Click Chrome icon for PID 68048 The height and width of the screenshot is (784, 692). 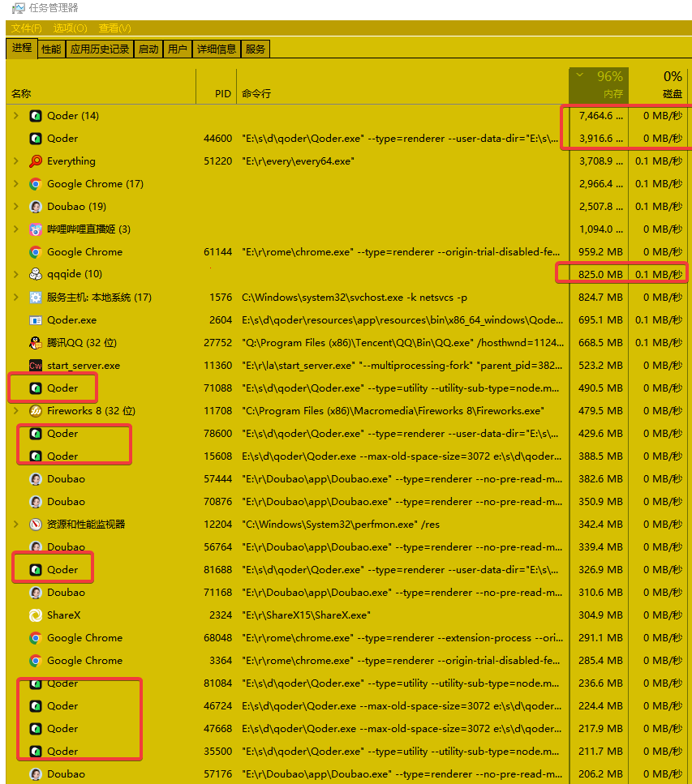tap(36, 638)
